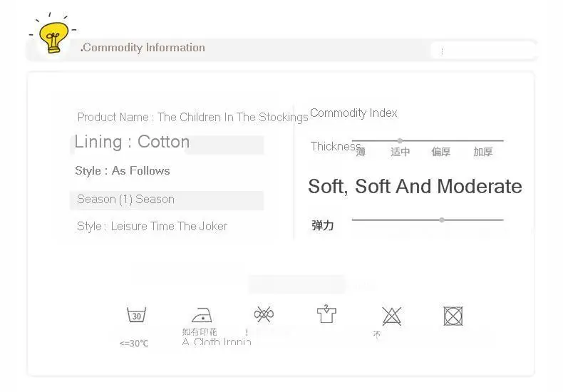Click 'Soft, Soft And Moderate' text
The image size is (563, 392).
(x=415, y=187)
